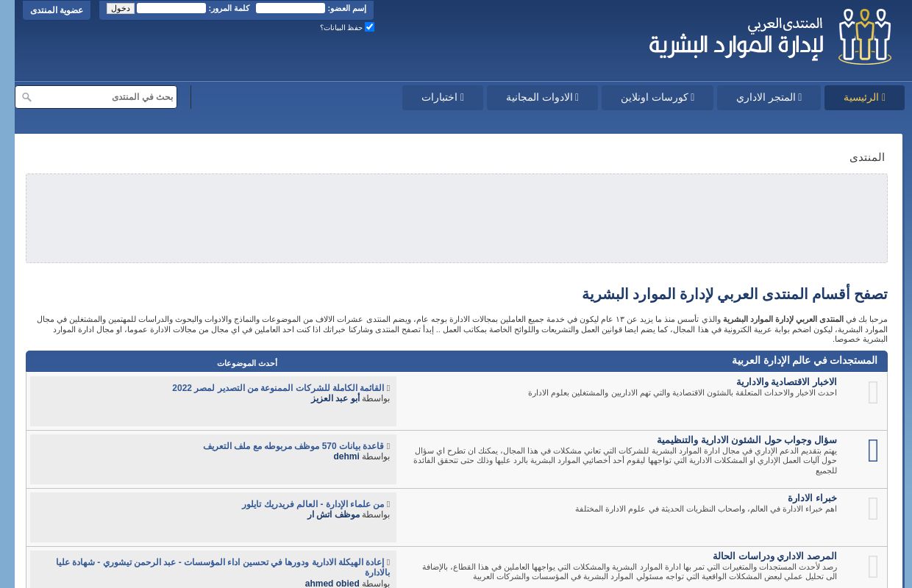Click the دخول login button
The height and width of the screenshot is (588, 912).
click(120, 8)
